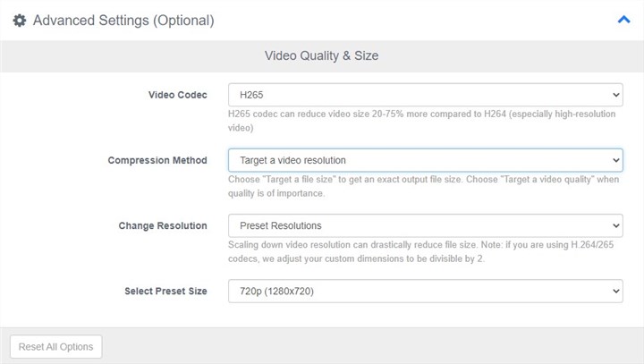Click the arrow on the Video Codec select
This screenshot has height=364, width=644.
[615, 95]
